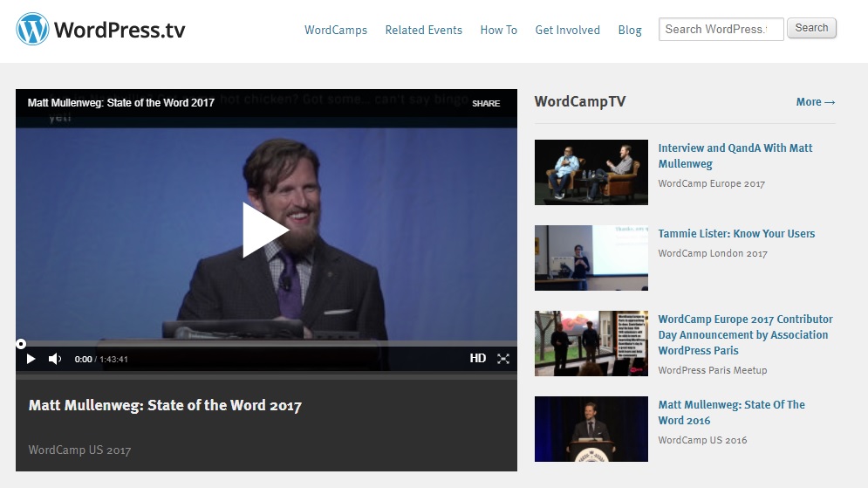Click the 0:00 / 1:43:41 time display
The height and width of the screenshot is (488, 868).
101,359
